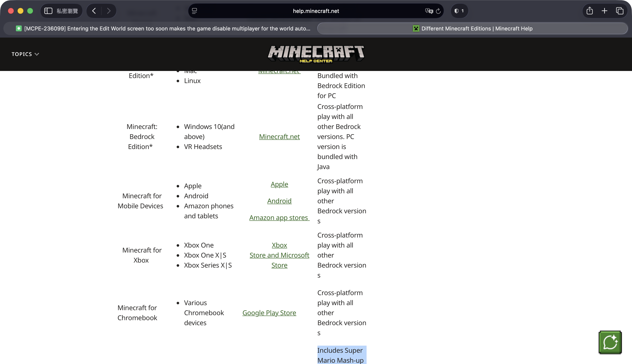632x364 pixels.
Task: Expand the TOPICS dropdown menu
Action: [x=25, y=54]
